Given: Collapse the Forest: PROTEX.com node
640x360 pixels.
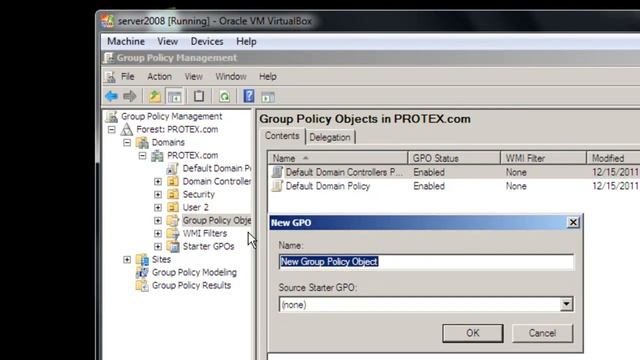Looking at the screenshot, I should point(111,130).
